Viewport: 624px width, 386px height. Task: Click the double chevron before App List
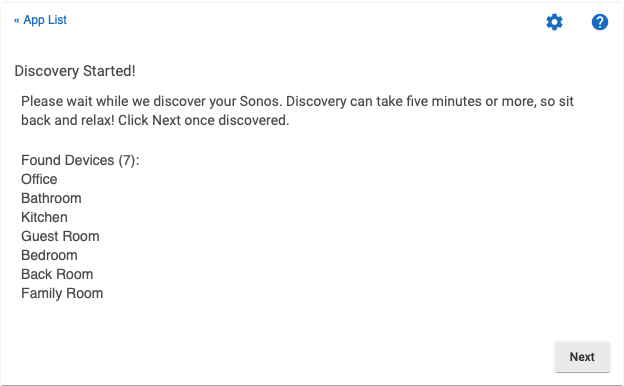[17, 20]
